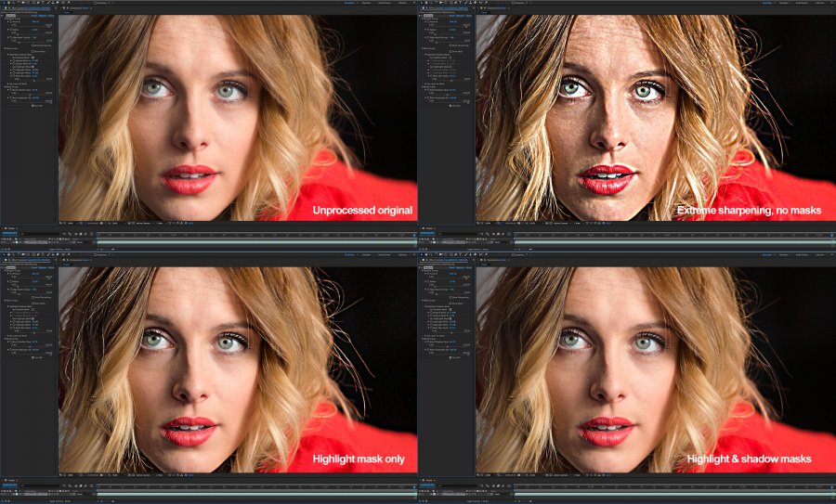The height and width of the screenshot is (504, 836).
Task: Collapse Mask Group in extreme sharpening effect panel
Action: (423, 48)
